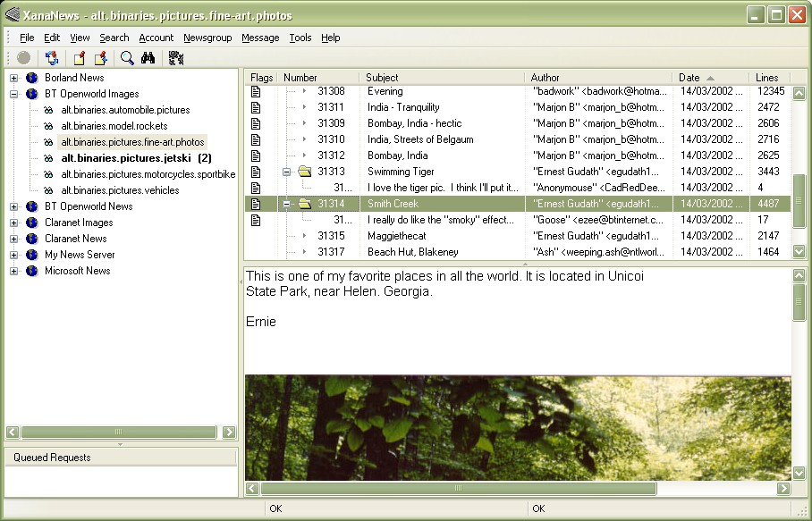This screenshot has width=812, height=521.
Task: Click the grey stop circle toolbar icon
Action: (23, 58)
